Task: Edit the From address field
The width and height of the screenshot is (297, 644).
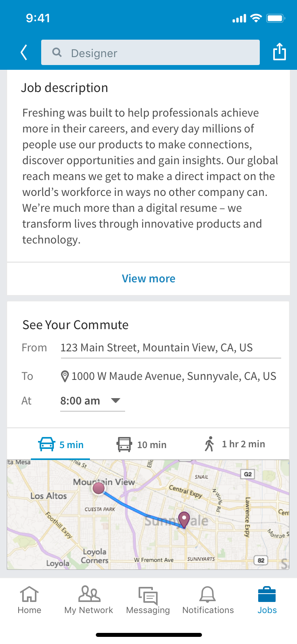Action: tap(171, 348)
